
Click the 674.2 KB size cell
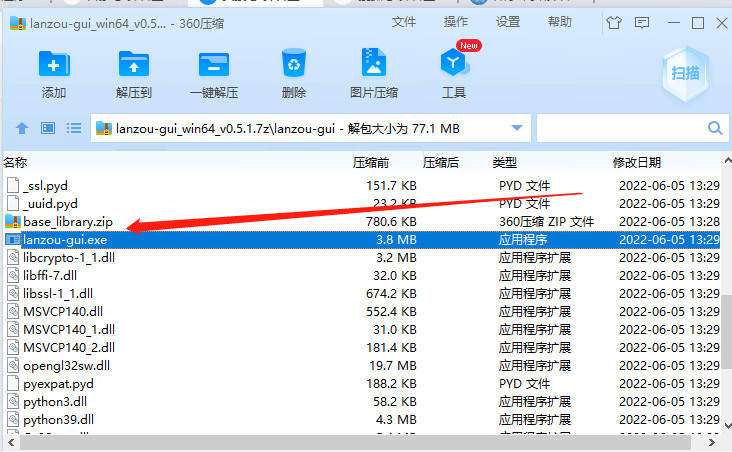point(391,294)
